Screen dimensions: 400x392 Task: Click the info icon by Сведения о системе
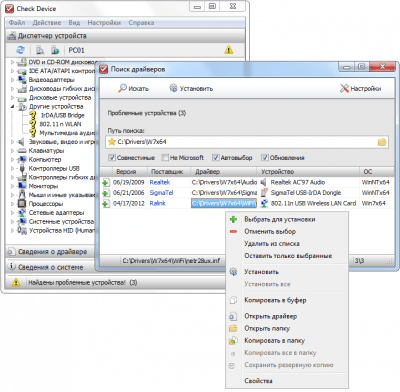click(x=12, y=267)
